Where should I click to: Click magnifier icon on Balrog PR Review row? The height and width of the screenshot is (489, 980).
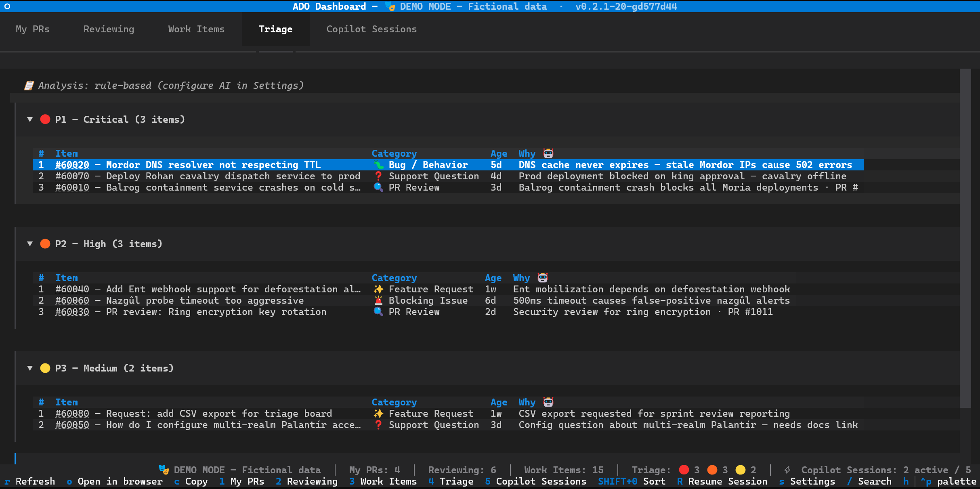point(378,187)
